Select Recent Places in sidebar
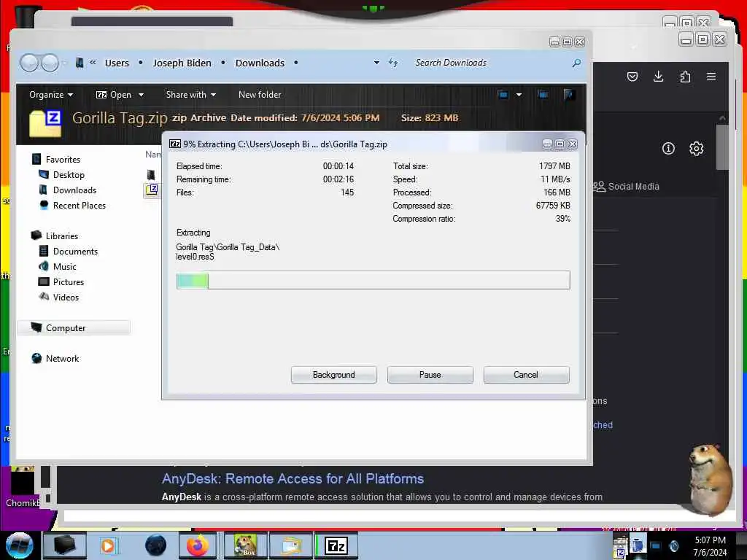747x560 pixels. (x=72, y=205)
